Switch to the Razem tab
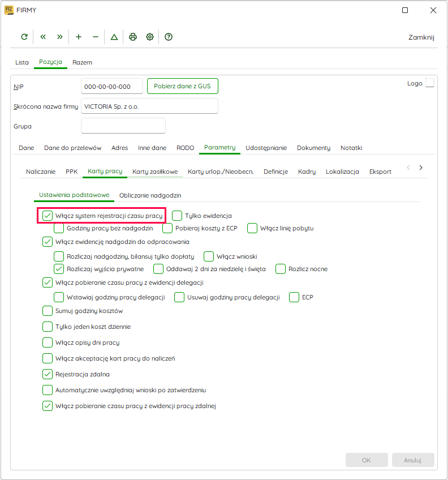Image resolution: width=448 pixels, height=480 pixels. (x=83, y=62)
